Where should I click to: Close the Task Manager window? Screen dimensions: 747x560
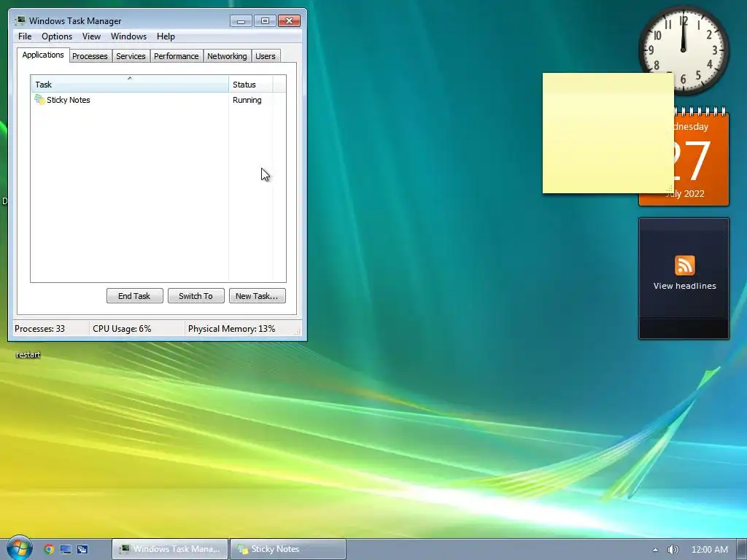289,21
